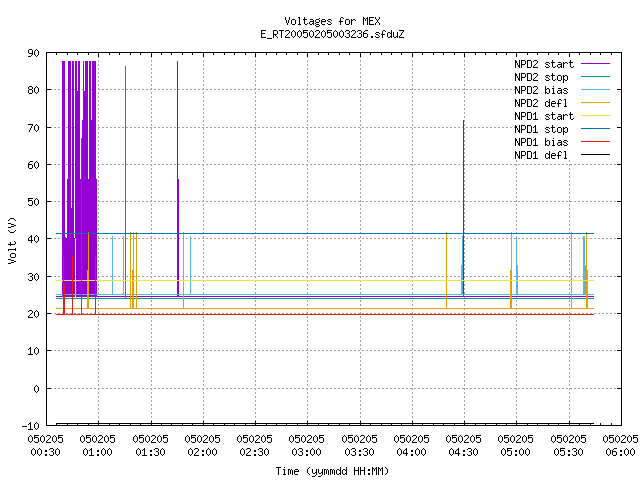Click the y-axis tick label 30
The height and width of the screenshot is (480, 640).
33,277
